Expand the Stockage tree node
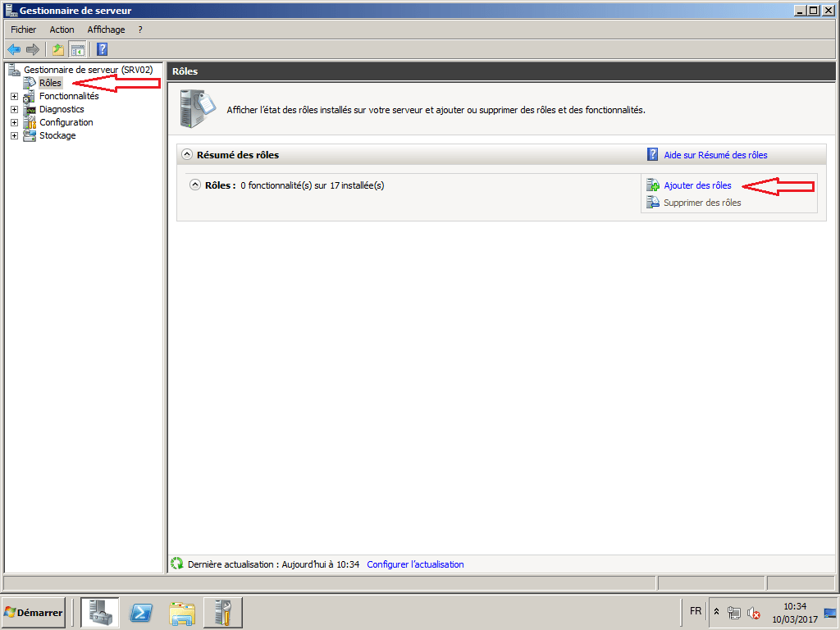 (x=13, y=135)
